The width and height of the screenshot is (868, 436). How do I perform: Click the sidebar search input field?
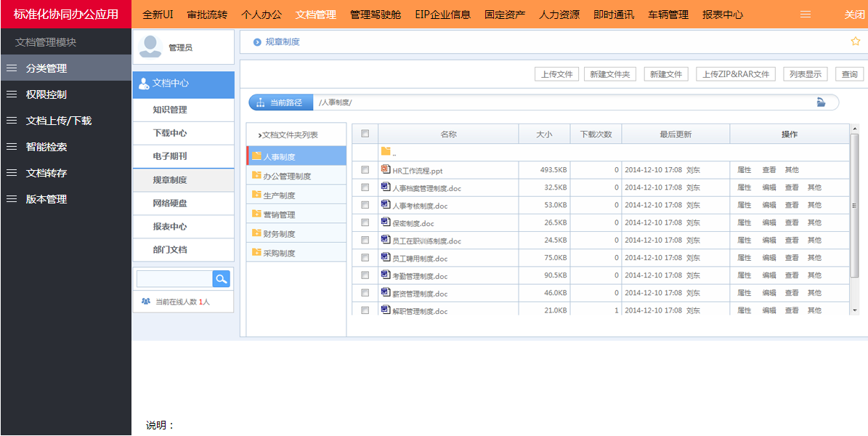(x=174, y=278)
